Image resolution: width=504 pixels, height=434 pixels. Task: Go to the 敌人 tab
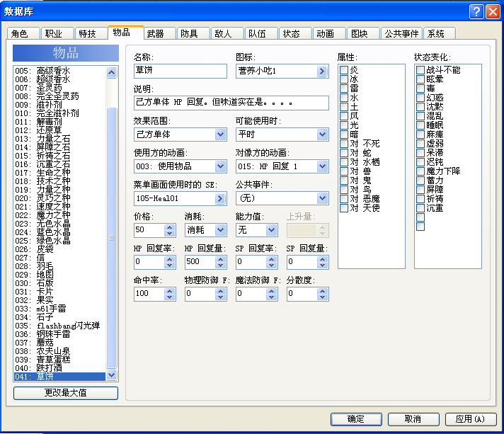(227, 33)
